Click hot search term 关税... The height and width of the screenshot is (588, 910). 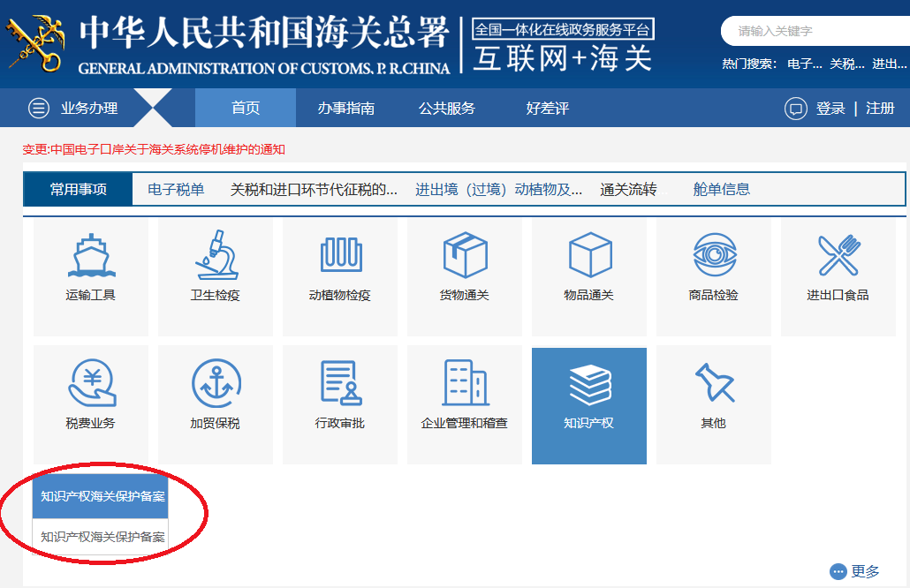pyautogui.click(x=846, y=64)
